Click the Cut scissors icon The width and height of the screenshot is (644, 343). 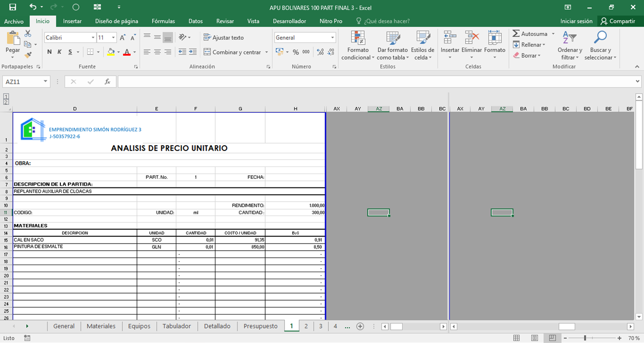point(28,34)
